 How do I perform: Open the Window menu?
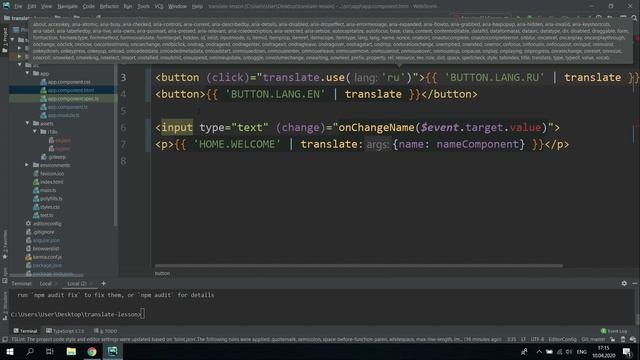pos(177,7)
